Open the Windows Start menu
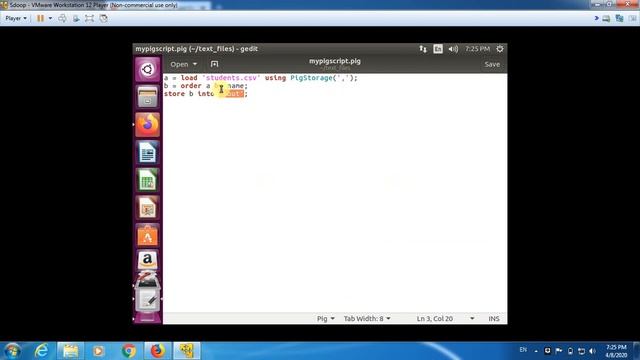This screenshot has width=640, height=360. tap(12, 351)
